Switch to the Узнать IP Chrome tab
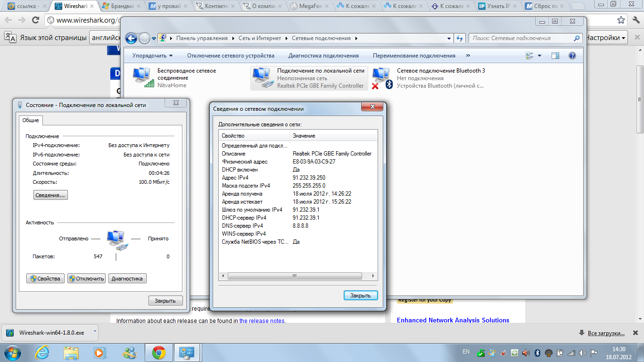This screenshot has height=362, width=644. [x=496, y=7]
